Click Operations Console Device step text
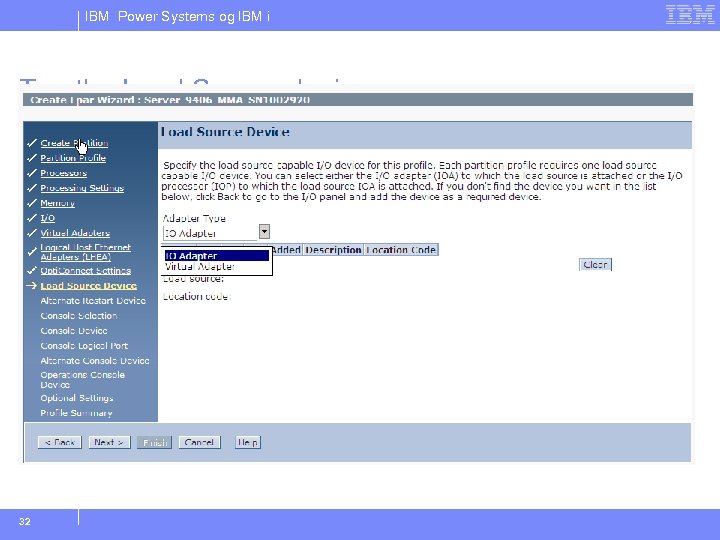 (x=83, y=380)
